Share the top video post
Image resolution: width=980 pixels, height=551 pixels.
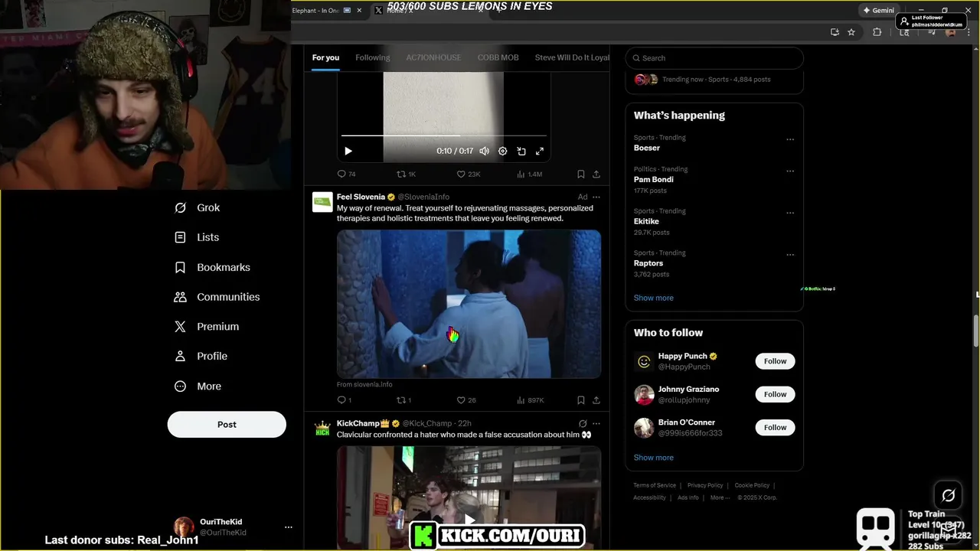pyautogui.click(x=596, y=174)
